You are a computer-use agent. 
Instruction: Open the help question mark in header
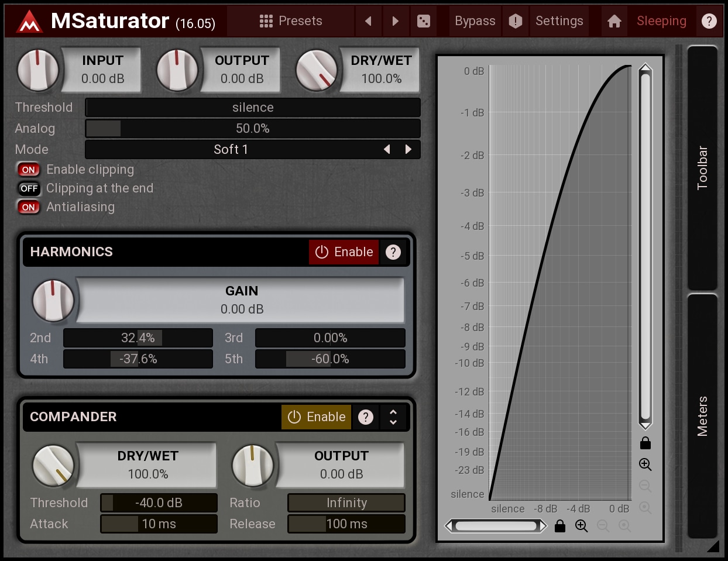pos(709,21)
